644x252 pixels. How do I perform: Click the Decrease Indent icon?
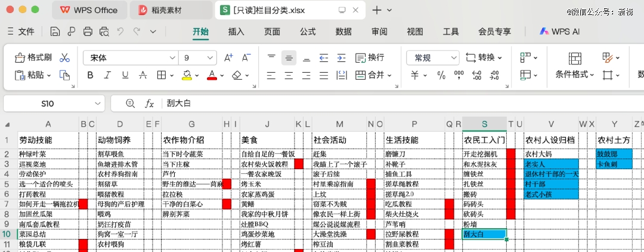(324, 58)
